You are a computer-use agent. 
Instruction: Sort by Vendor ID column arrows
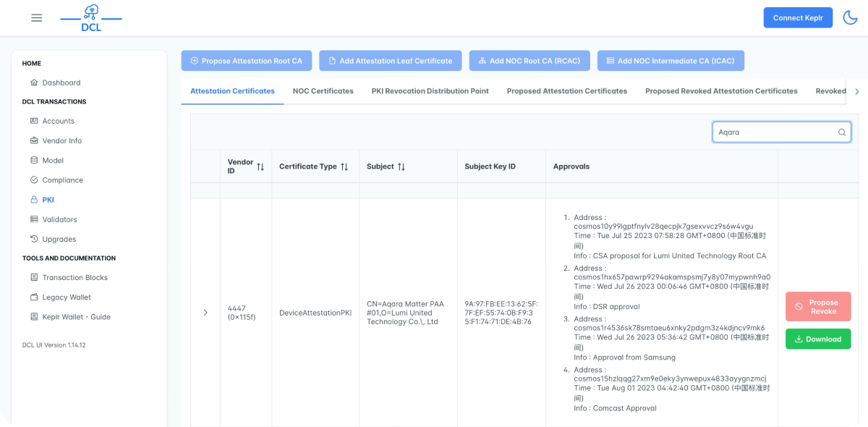coord(260,166)
